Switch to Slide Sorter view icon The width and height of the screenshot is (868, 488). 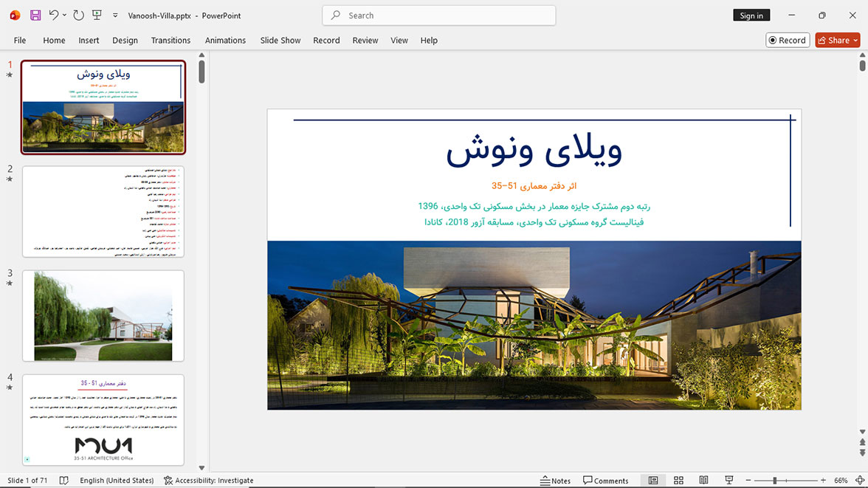[678, 480]
